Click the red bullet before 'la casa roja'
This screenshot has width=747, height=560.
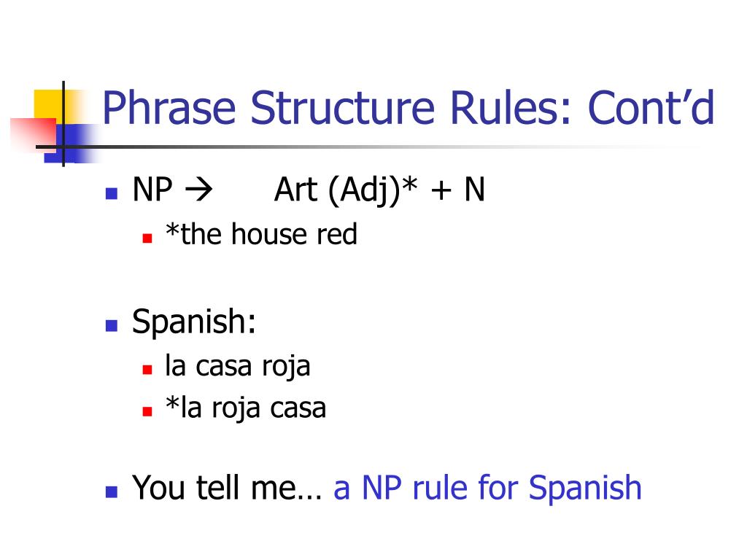[147, 370]
